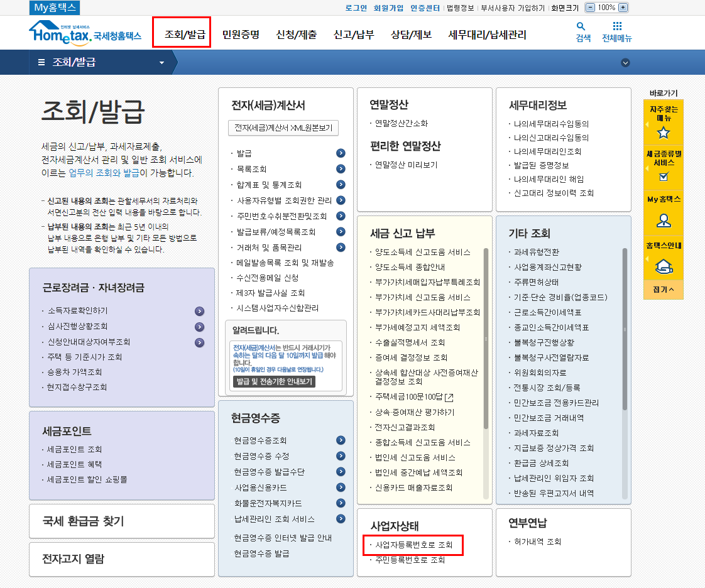The height and width of the screenshot is (588, 705).
Task: Click arrow beside 화물운전자복지카드
Action: [341, 503]
